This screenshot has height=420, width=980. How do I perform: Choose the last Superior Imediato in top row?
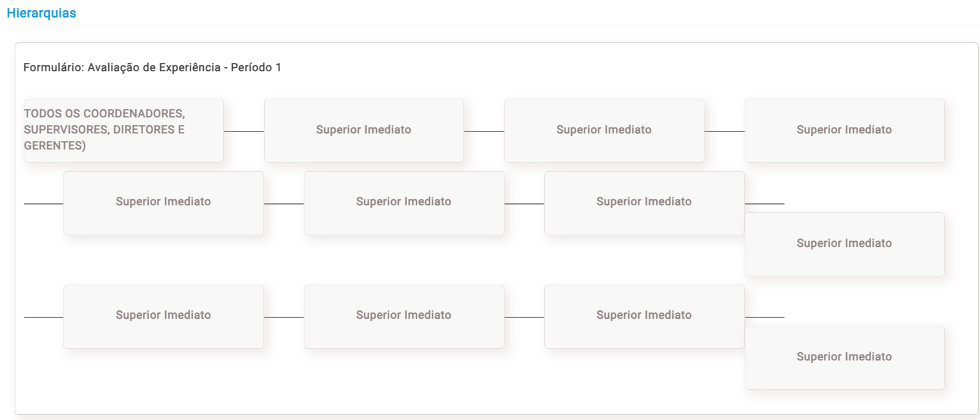pyautogui.click(x=844, y=130)
